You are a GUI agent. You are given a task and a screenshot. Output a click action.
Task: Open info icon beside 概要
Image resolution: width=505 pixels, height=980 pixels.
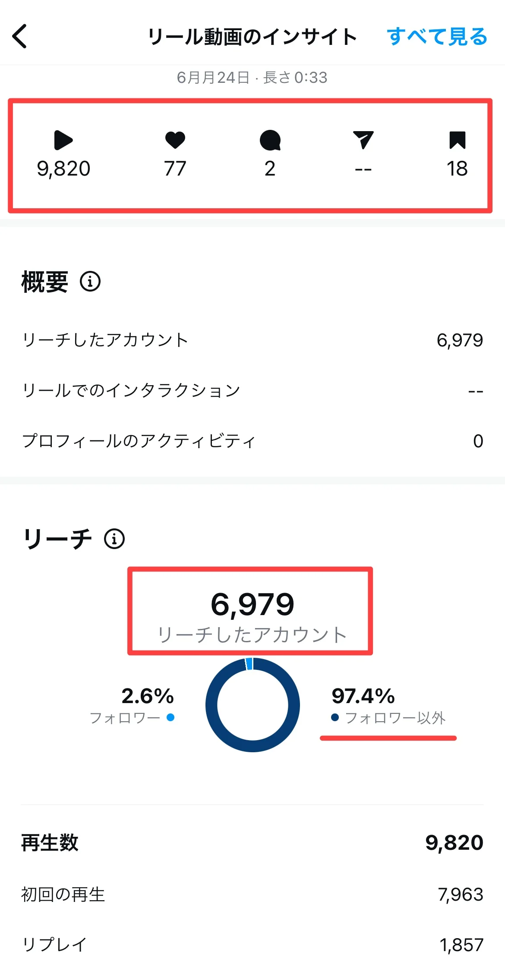click(90, 282)
